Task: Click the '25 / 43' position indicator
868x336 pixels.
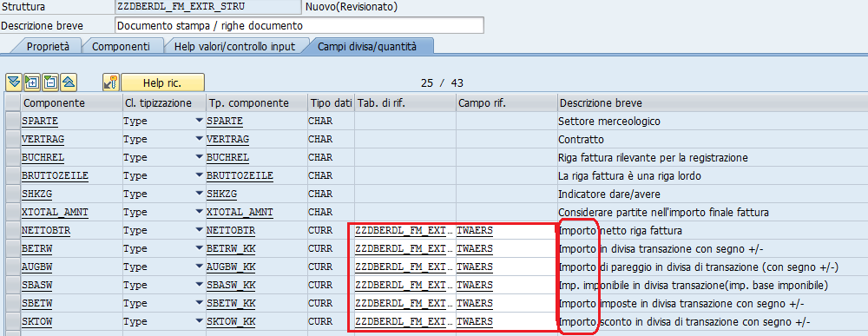Action: 442,83
